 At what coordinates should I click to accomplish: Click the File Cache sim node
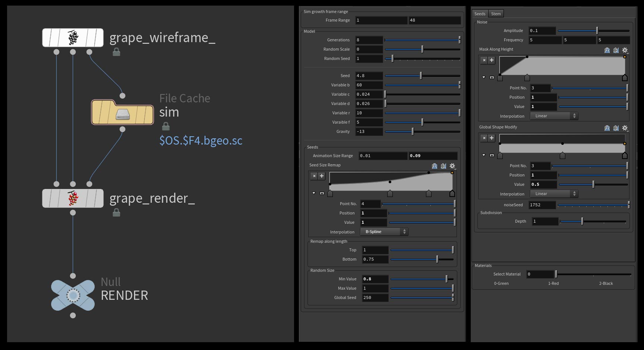click(123, 112)
